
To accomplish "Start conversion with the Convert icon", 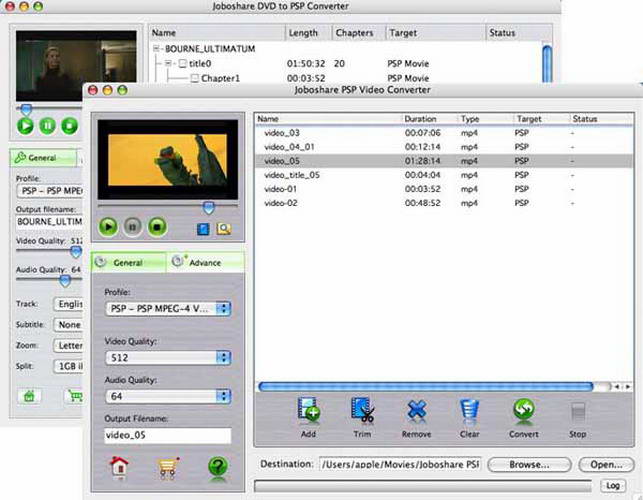I will point(524,411).
